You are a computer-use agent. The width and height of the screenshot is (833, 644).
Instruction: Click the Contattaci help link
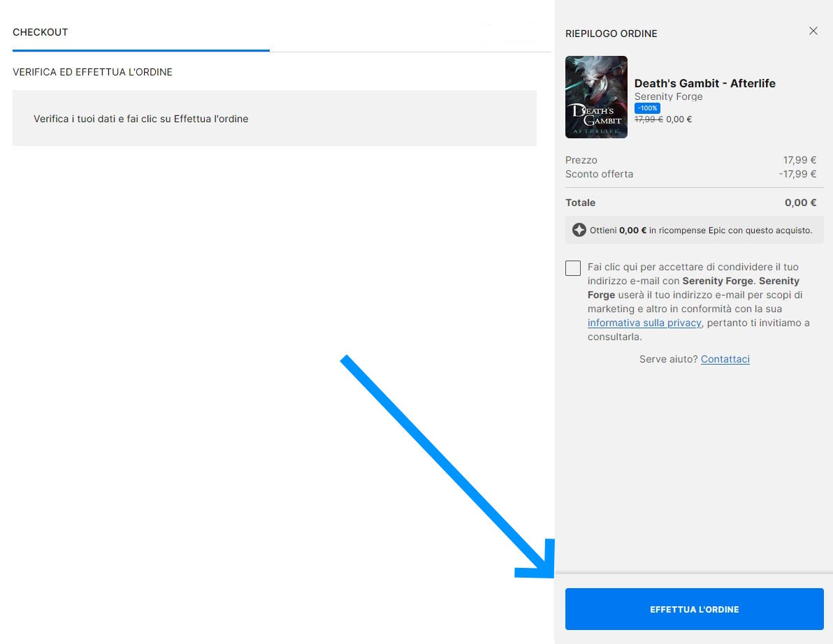pos(725,359)
